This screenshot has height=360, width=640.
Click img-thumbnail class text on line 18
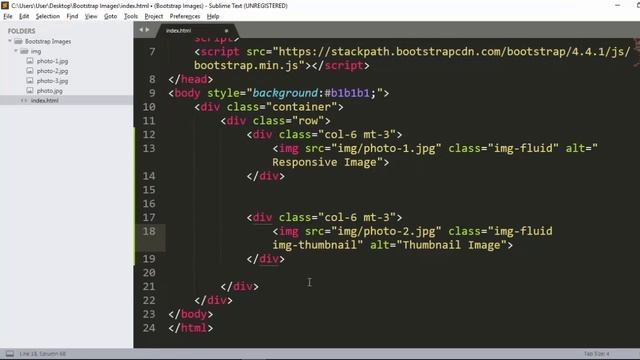(314, 245)
